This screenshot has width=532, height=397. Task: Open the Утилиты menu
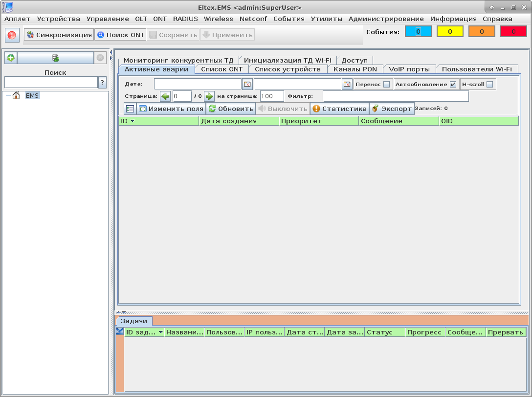[x=327, y=19]
